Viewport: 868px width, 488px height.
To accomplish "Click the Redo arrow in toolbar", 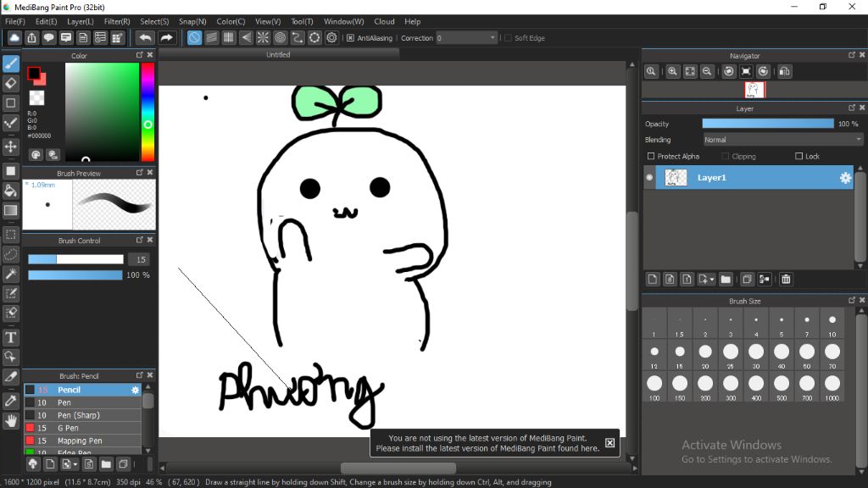I will click(x=166, y=37).
